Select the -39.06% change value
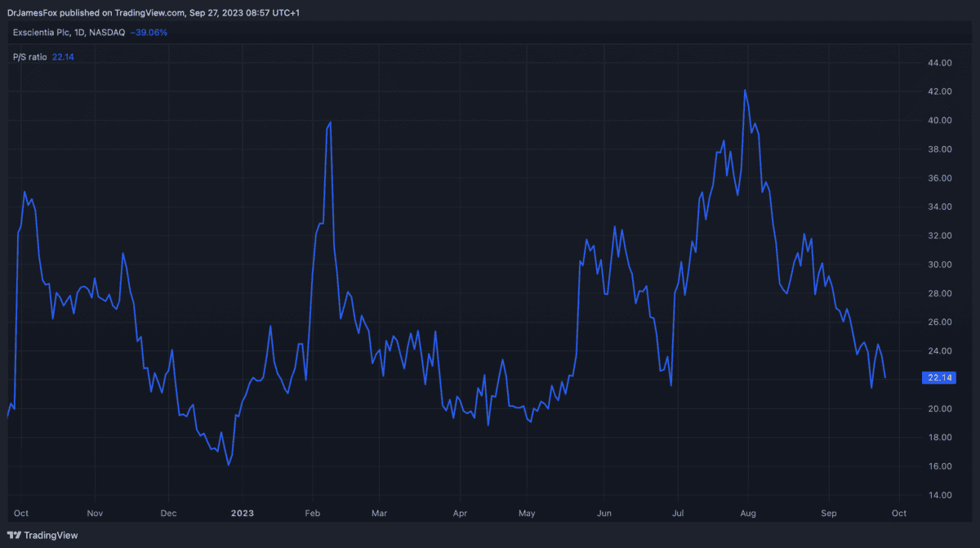This screenshot has width=980, height=548. (x=149, y=33)
